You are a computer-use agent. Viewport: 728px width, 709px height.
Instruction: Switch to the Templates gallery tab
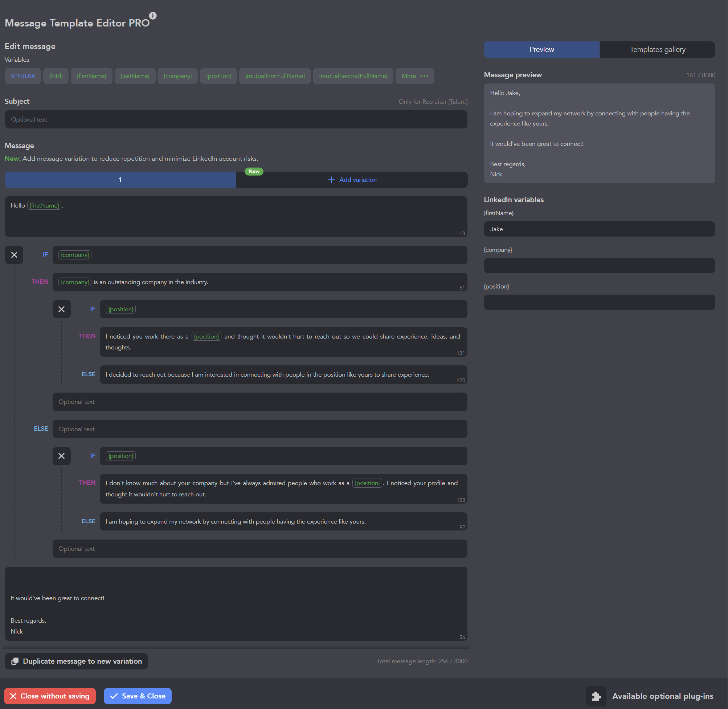click(x=657, y=49)
